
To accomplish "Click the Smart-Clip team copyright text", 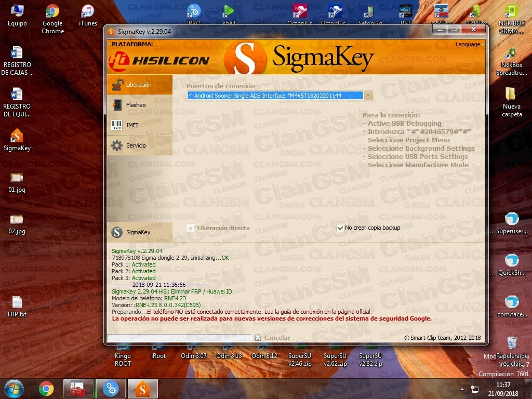I will tap(443, 338).
